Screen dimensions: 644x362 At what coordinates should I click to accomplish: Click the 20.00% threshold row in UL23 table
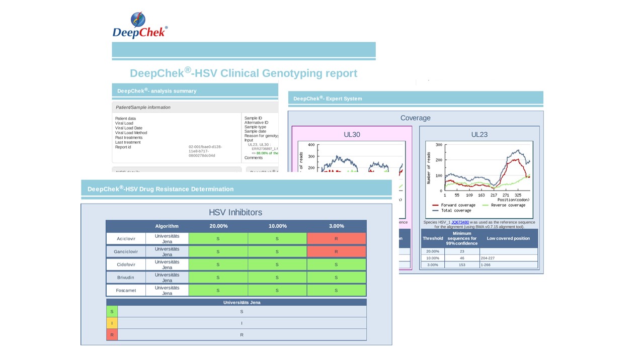coord(479,251)
